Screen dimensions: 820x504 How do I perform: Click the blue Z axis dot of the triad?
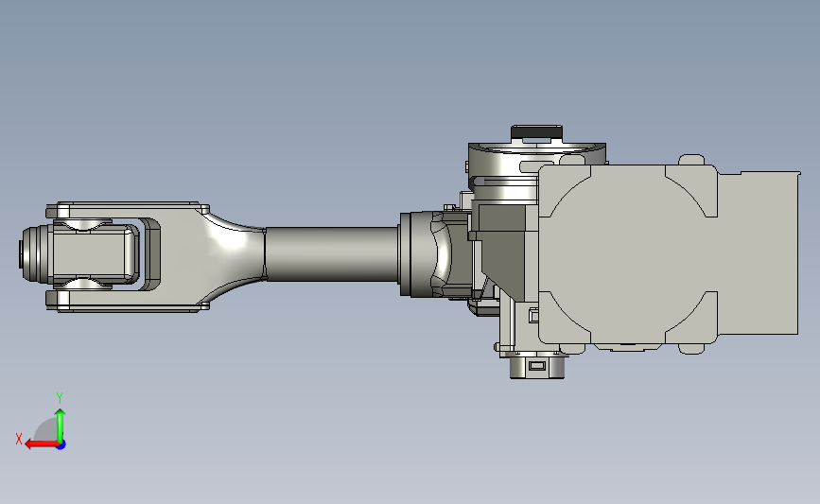tap(61, 445)
